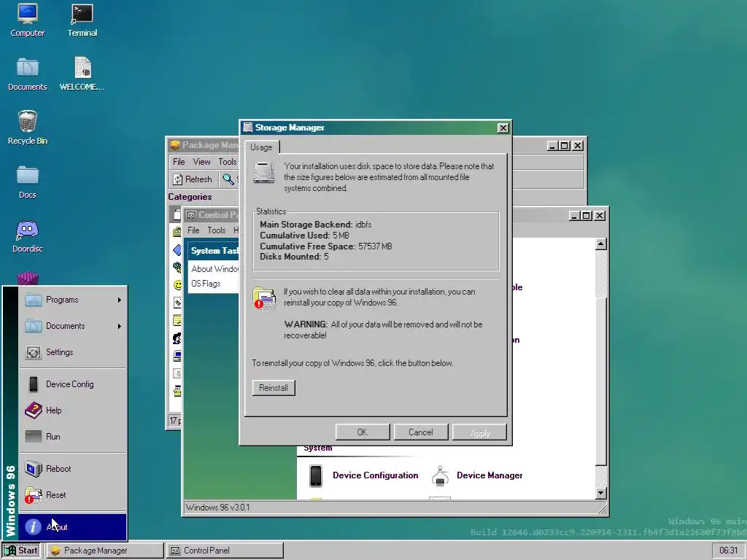Screen dimensions: 747x560
Task: Switch to the Usage tab
Action: pos(262,147)
